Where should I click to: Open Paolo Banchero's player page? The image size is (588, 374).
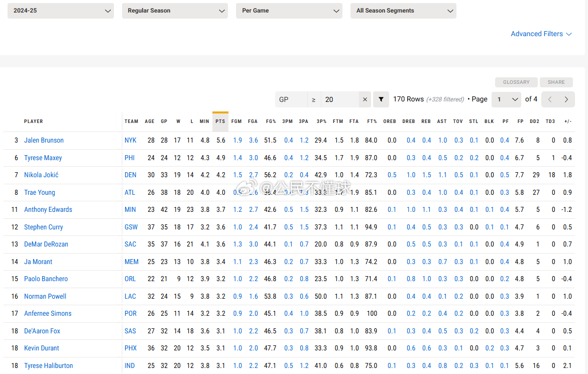pyautogui.click(x=46, y=279)
